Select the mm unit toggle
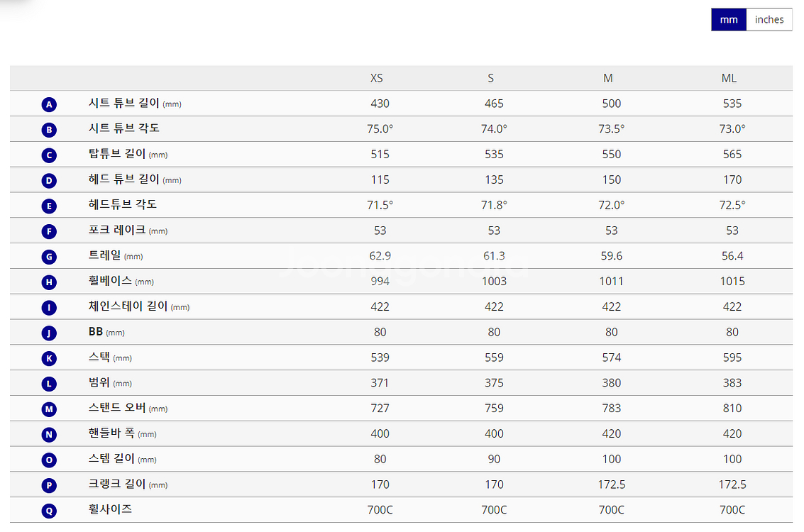This screenshot has width=804, height=532. [729, 19]
